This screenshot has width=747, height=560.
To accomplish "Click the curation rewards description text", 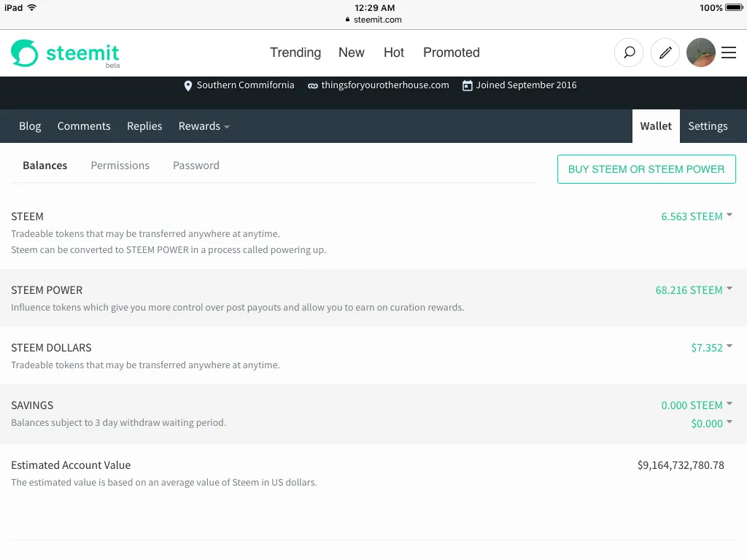I will tap(237, 308).
